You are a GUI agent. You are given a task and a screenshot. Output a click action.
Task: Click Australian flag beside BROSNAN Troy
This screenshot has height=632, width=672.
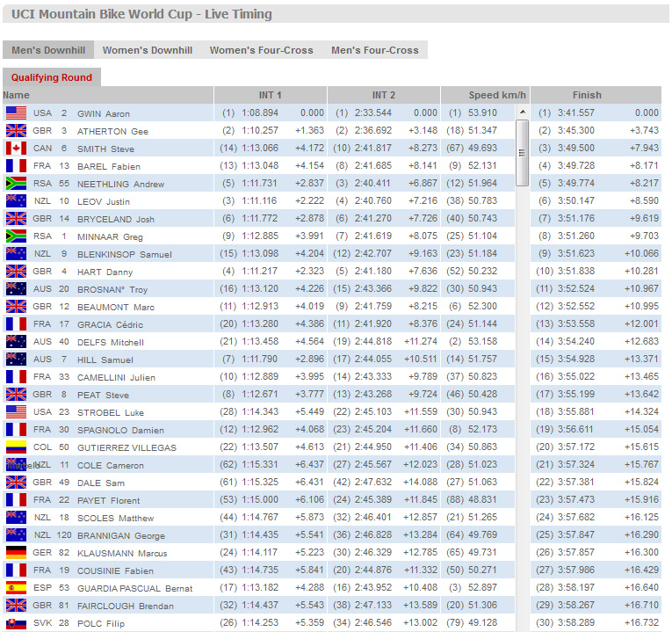17,289
